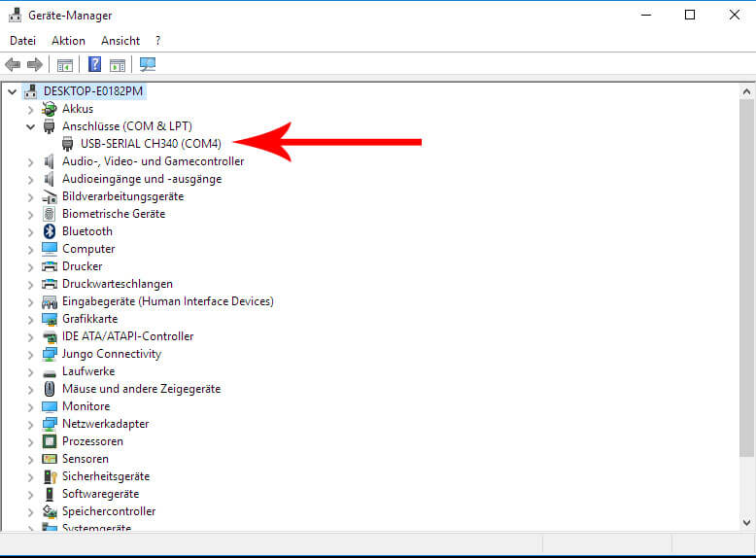Select the Jungo Connectivity entry text
Screen dimensions: 756x558
(112, 354)
